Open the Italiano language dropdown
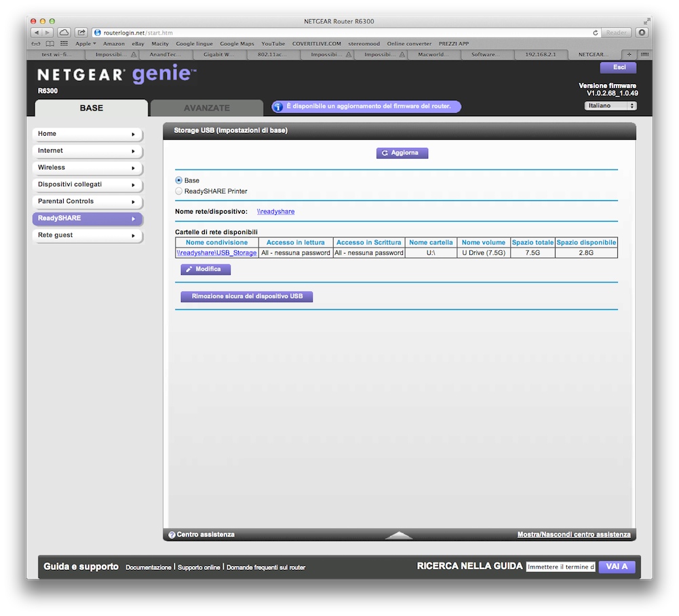 (610, 106)
